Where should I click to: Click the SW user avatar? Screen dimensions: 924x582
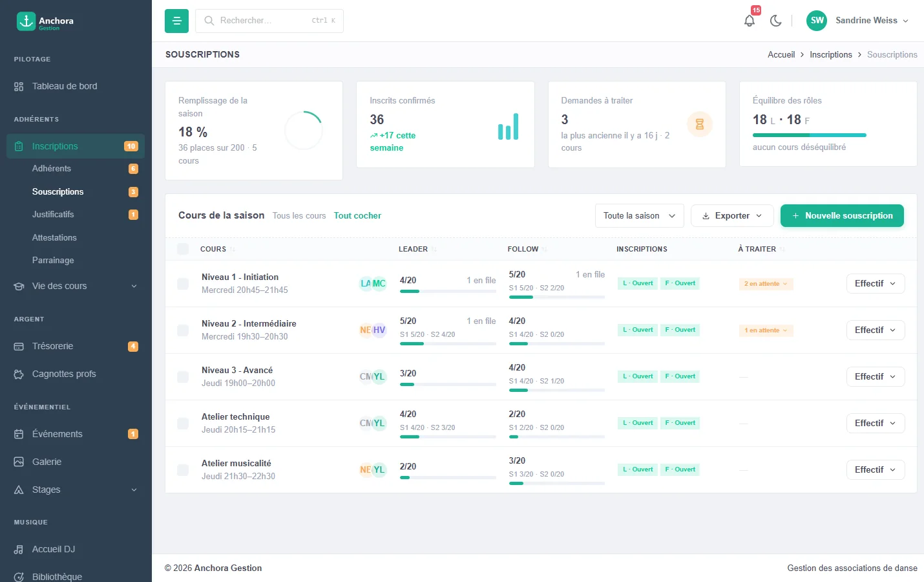click(817, 21)
